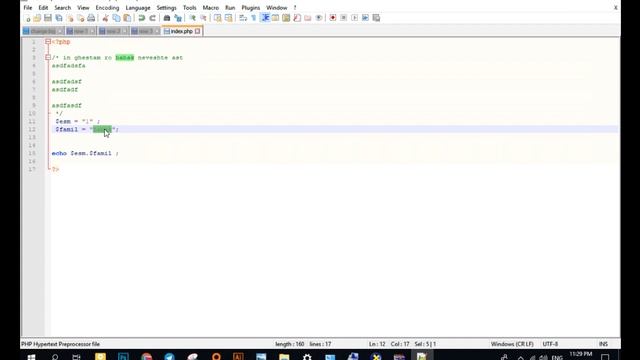Screen dimensions: 640x360
Task: Save the current file with floppy icon
Action: [x=48, y=18]
